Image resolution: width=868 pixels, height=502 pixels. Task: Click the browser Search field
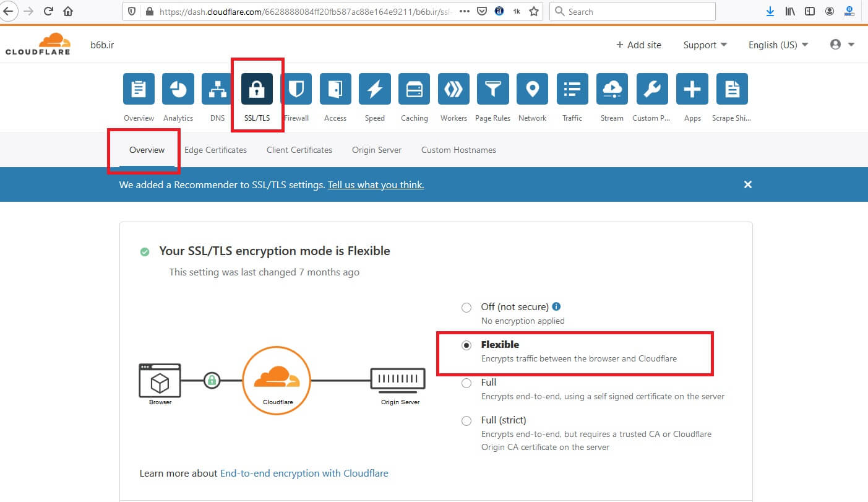(x=632, y=11)
